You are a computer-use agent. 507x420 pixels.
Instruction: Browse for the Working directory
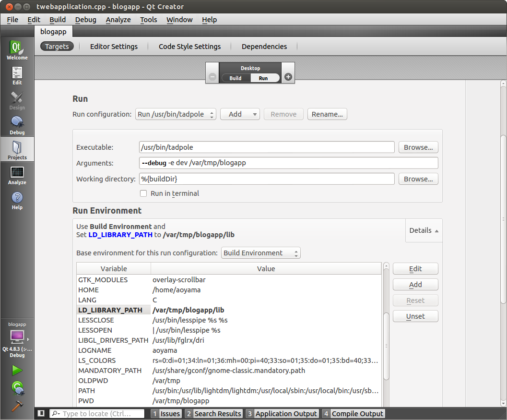click(418, 179)
